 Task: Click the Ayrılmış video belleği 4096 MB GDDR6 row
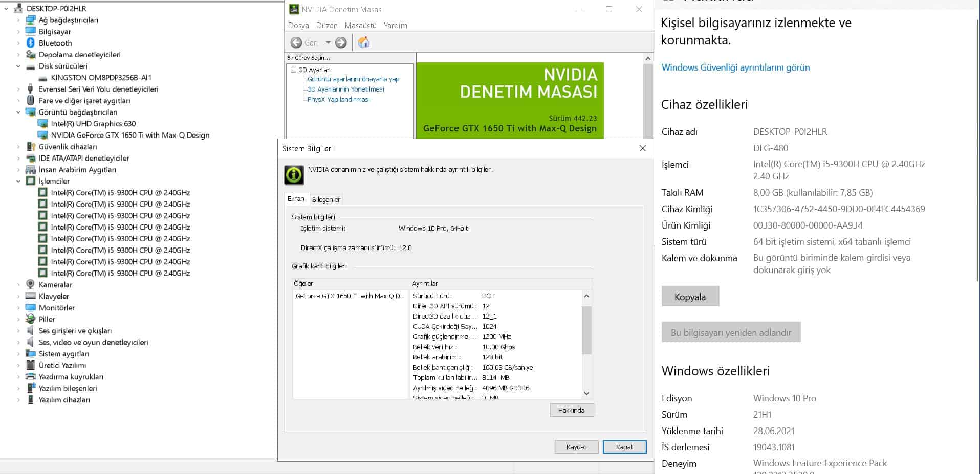(471, 388)
